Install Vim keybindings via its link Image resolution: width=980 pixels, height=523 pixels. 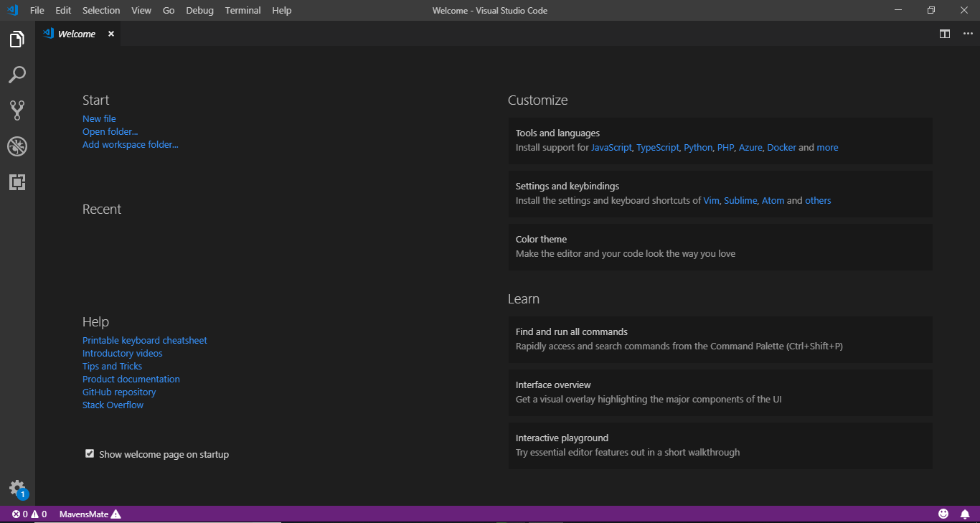[x=712, y=200]
